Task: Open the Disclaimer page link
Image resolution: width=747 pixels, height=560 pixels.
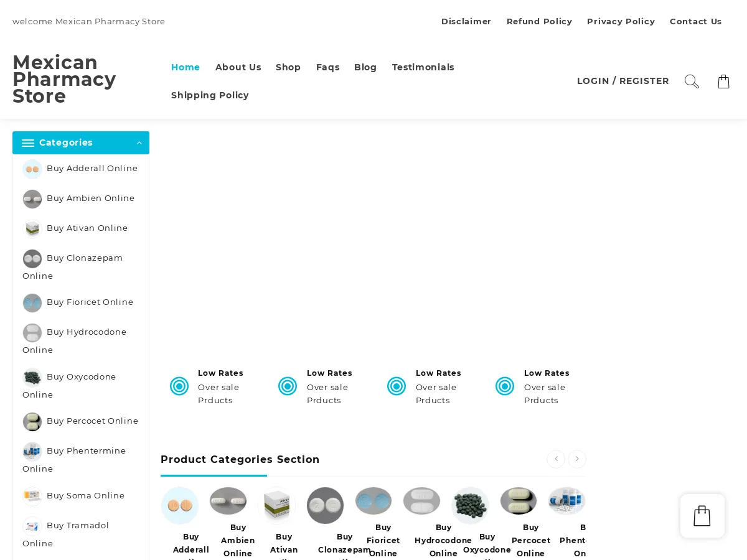Action: tap(466, 21)
